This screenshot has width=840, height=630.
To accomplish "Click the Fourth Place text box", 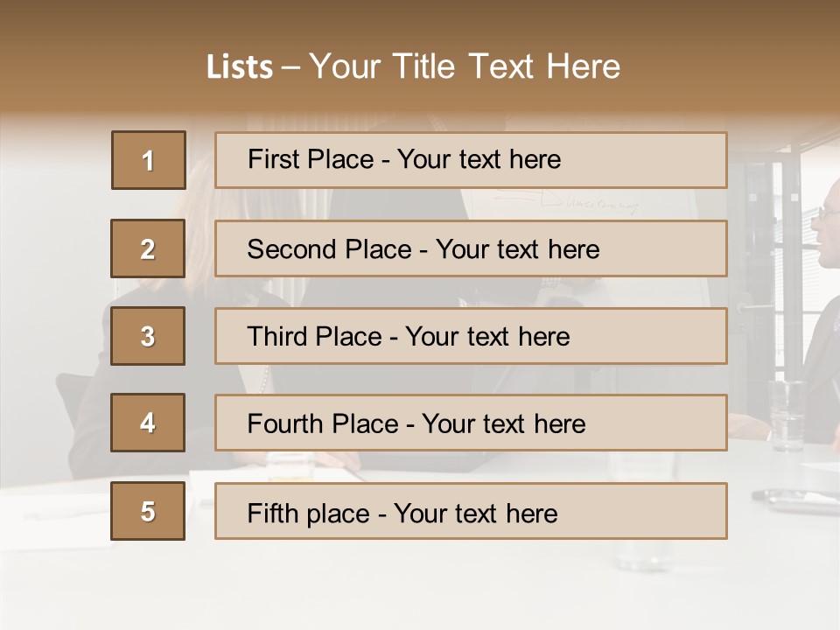I will [471, 423].
